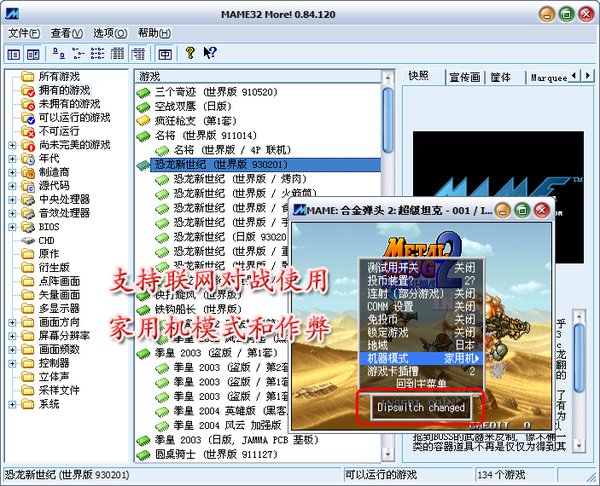
Task: Select 连射(部分游戏) option in game menu
Action: tap(421, 294)
